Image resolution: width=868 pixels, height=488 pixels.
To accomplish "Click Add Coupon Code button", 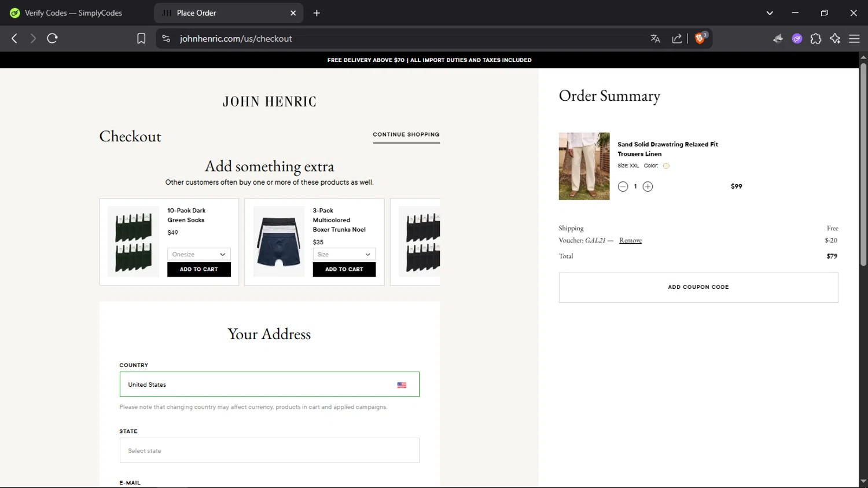I will 698,287.
